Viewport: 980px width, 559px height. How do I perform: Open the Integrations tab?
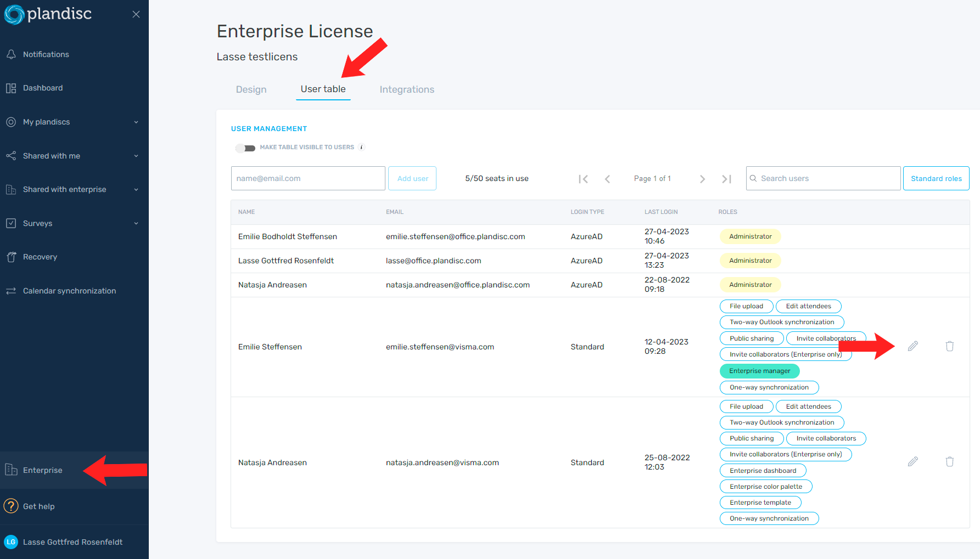407,89
